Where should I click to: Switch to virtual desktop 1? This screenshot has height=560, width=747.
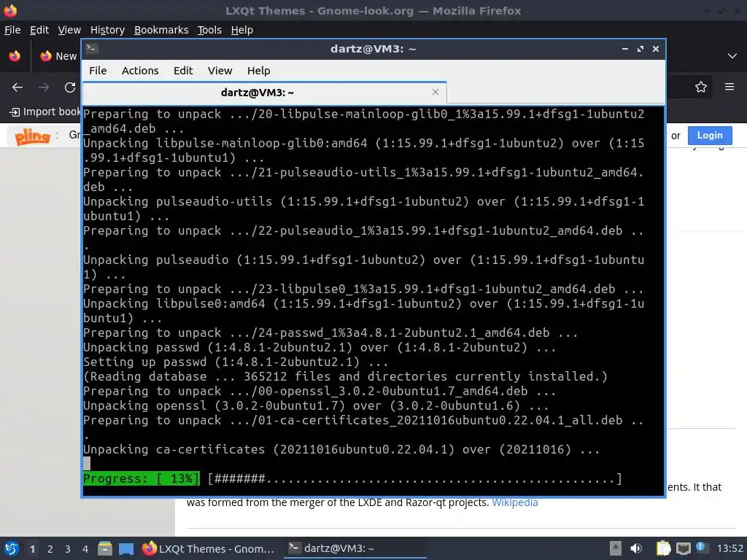pos(32,548)
